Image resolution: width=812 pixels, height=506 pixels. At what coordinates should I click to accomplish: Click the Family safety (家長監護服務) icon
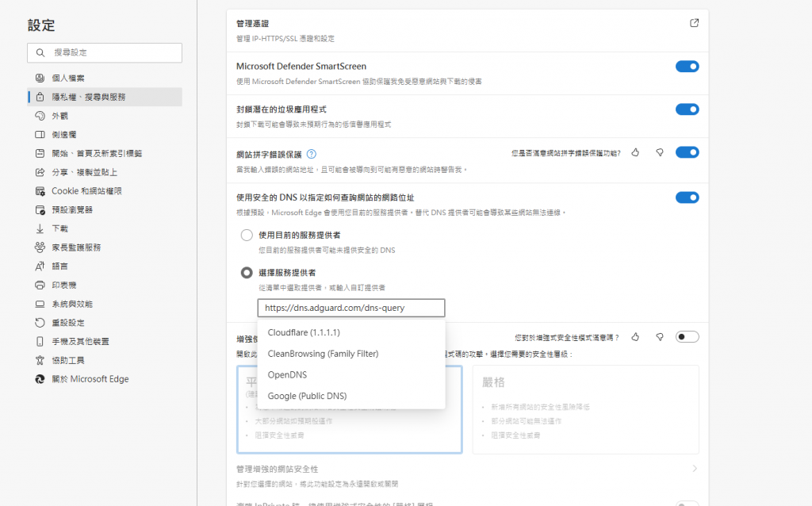coord(40,247)
